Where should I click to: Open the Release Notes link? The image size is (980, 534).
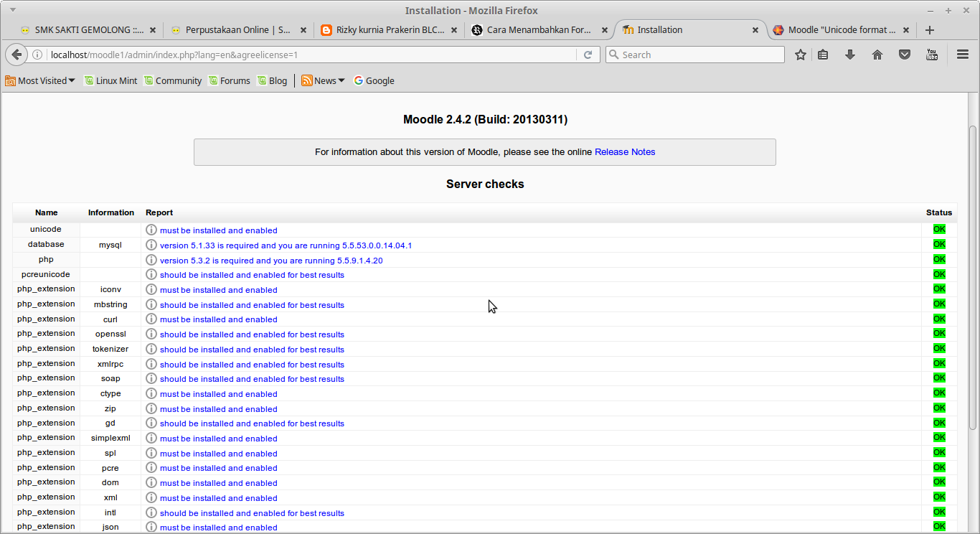625,152
